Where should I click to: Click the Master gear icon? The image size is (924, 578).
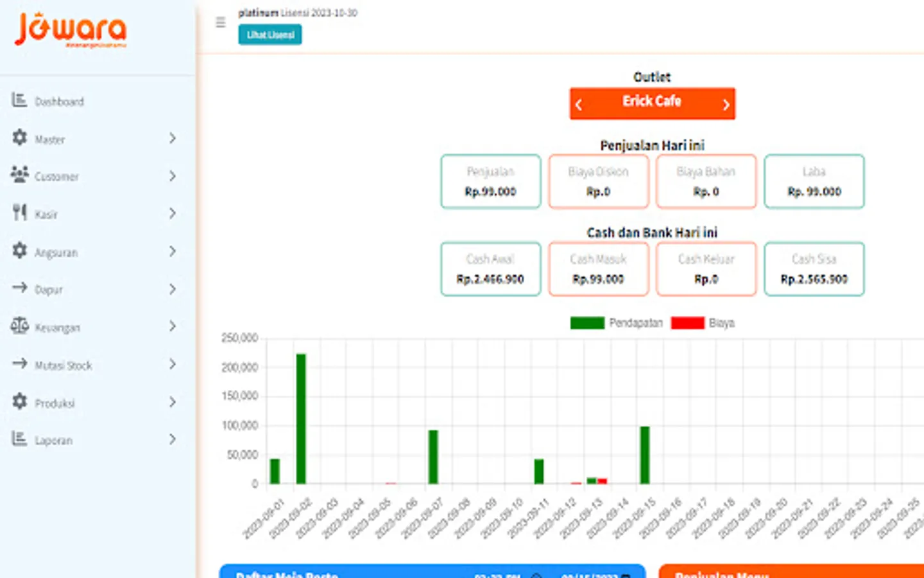[20, 137]
